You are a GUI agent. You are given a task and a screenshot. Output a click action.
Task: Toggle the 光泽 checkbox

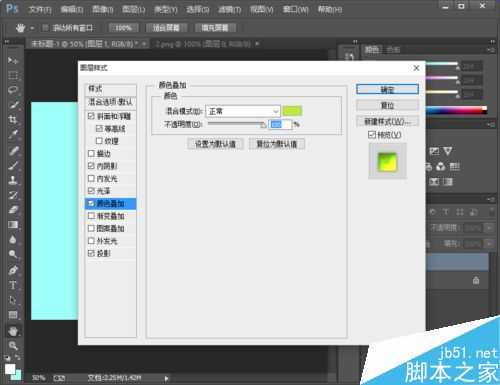click(x=91, y=191)
